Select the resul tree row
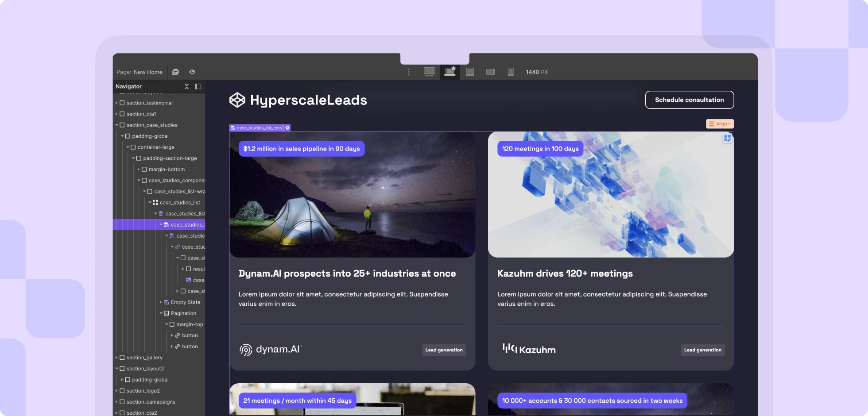Viewport: 868px width, 416px height. click(x=159, y=269)
